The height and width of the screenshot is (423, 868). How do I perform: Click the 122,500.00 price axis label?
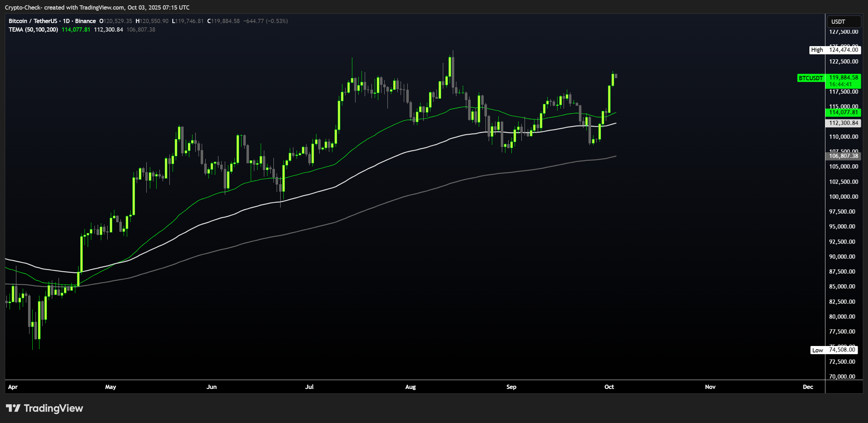tap(843, 61)
